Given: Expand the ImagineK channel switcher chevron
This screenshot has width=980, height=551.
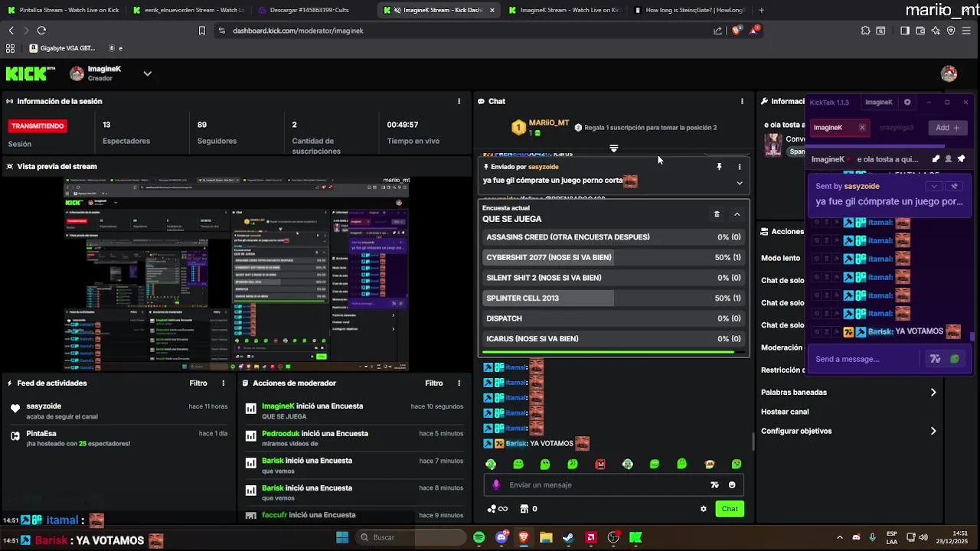Looking at the screenshot, I should (147, 73).
